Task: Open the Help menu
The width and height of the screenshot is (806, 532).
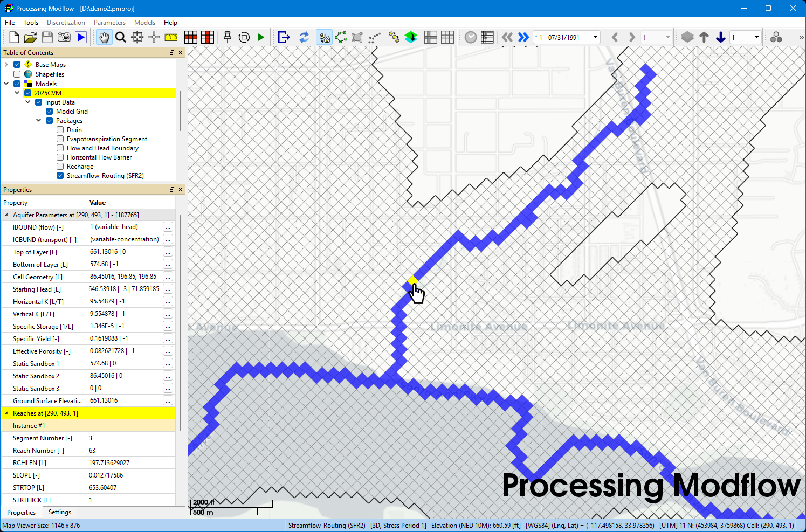Action: coord(170,23)
